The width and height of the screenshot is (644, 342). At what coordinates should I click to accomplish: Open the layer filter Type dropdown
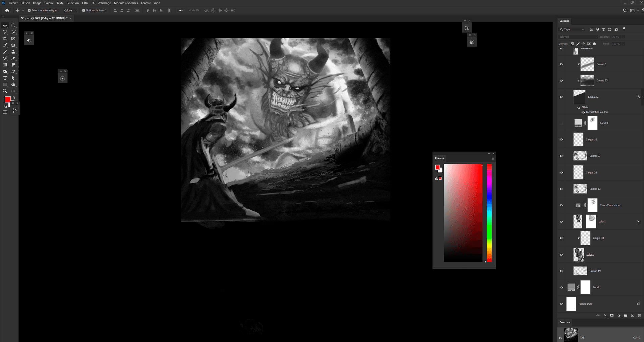pyautogui.click(x=572, y=29)
